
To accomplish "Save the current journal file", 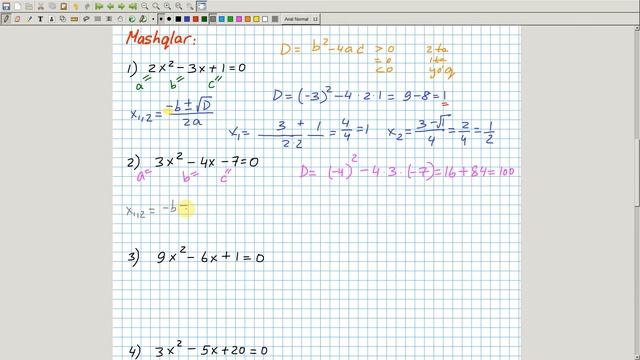I will pyautogui.click(x=6, y=7).
